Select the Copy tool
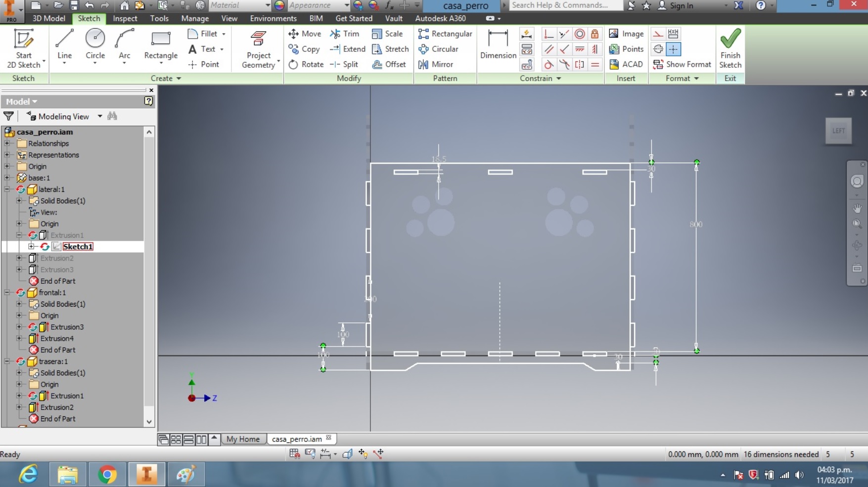Viewport: 868px width, 487px height. coord(304,49)
